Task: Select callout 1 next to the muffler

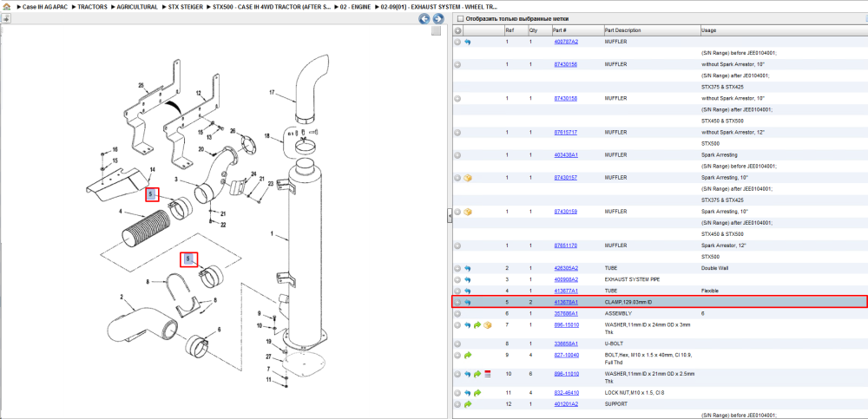Action: [272, 234]
